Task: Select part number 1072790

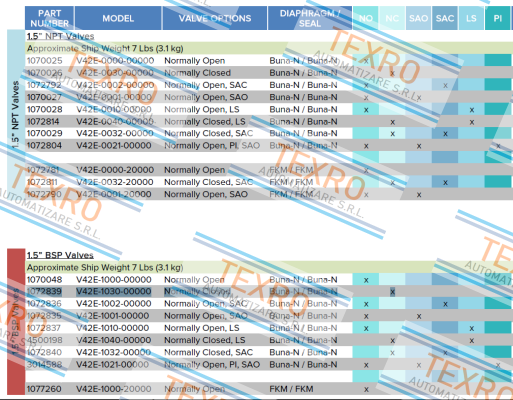Action: click(44, 194)
